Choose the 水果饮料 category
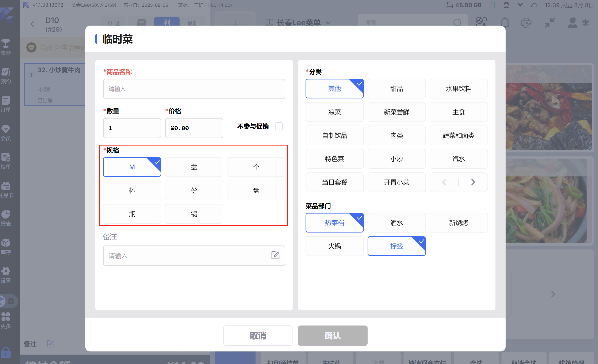Screen dimensions: 598x364 tap(459, 89)
